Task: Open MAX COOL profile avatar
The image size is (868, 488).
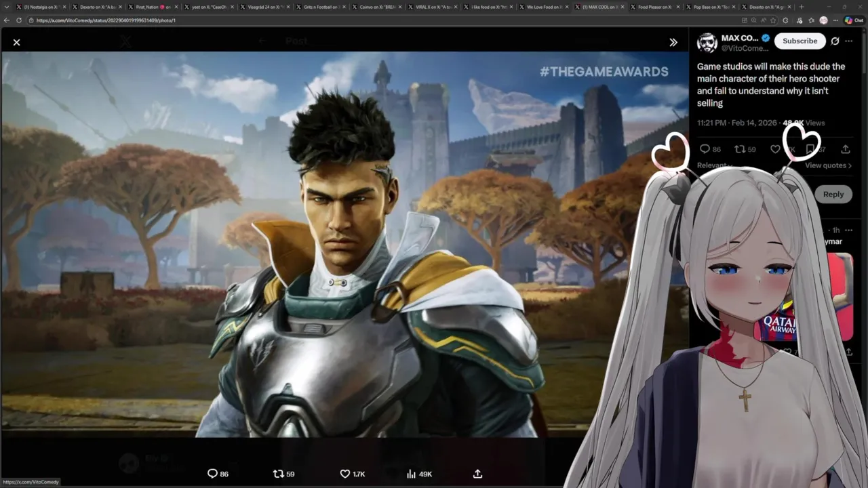Action: click(707, 43)
